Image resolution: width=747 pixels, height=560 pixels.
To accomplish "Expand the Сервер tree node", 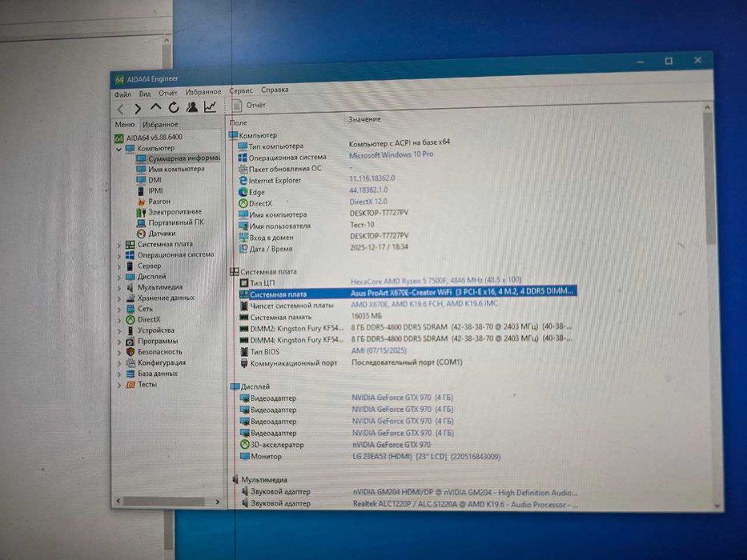I will (119, 266).
